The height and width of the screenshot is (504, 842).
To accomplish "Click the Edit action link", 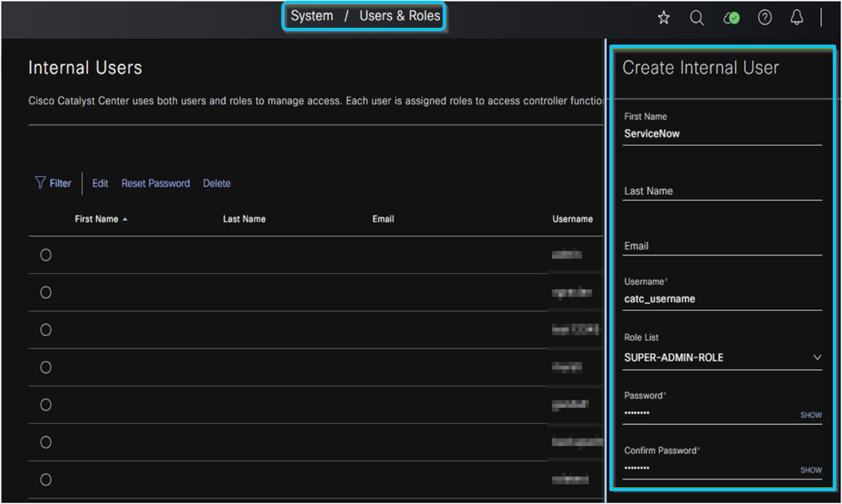I will [x=100, y=183].
